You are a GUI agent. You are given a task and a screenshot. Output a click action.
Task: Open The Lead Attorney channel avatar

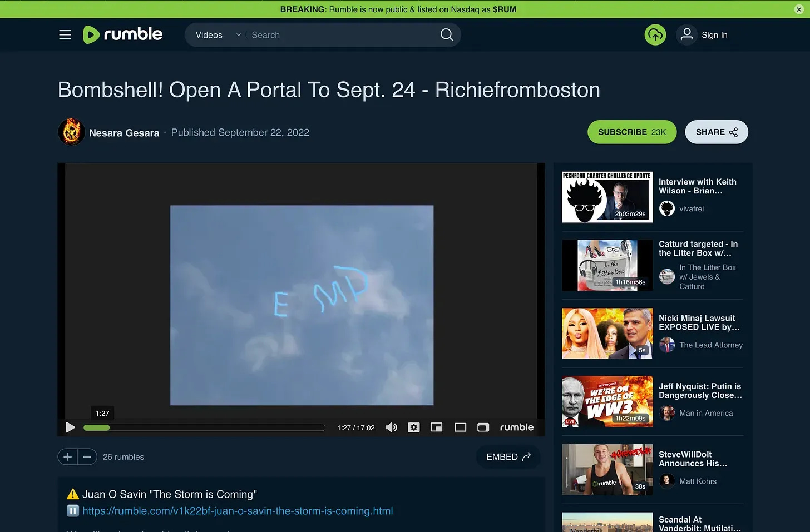pyautogui.click(x=667, y=345)
